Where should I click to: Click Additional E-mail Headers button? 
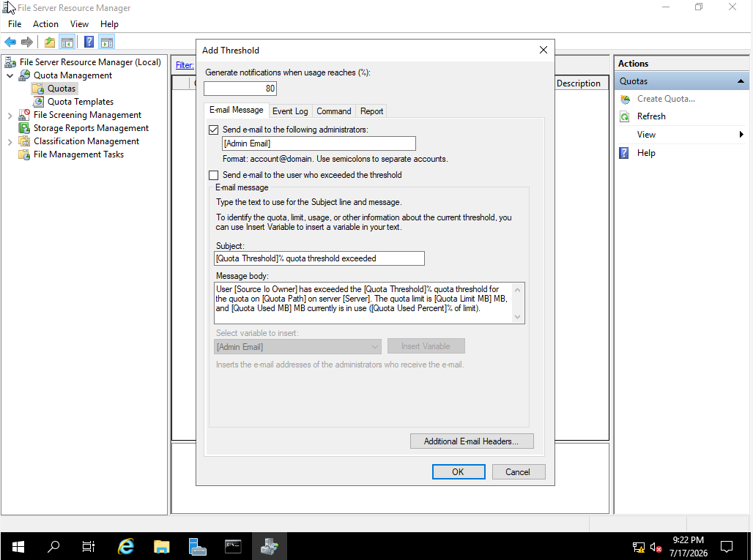472,441
